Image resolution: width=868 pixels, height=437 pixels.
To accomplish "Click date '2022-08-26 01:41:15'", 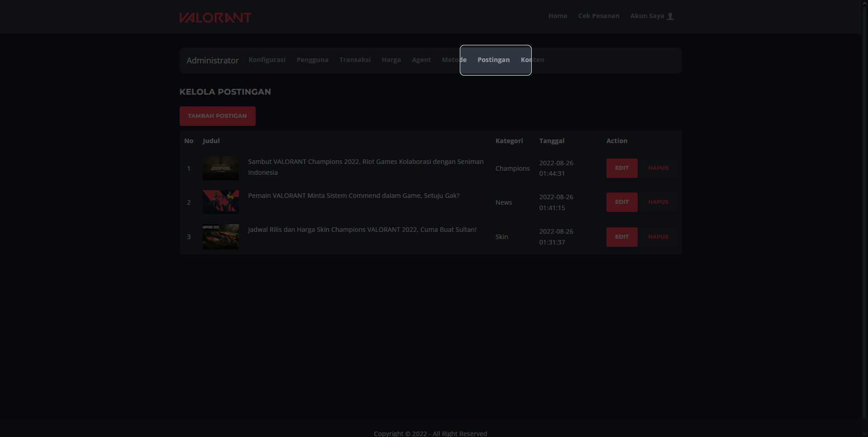I will (556, 202).
